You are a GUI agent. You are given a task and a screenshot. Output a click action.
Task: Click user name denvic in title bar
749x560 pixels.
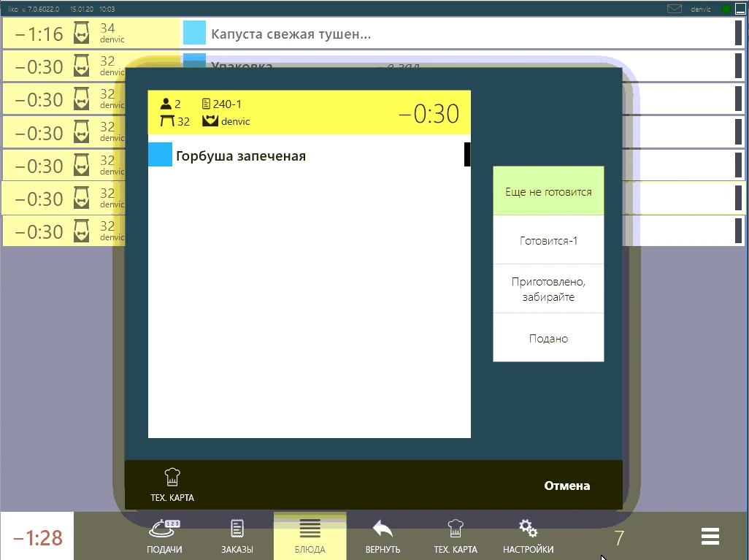click(x=701, y=9)
